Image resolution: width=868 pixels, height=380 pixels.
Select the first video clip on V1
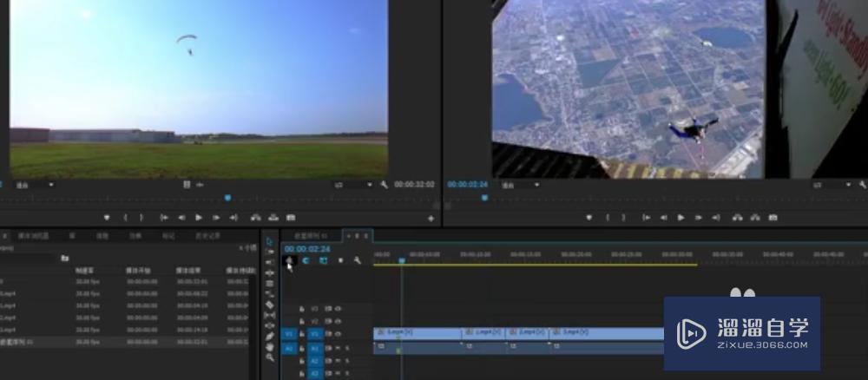point(418,333)
